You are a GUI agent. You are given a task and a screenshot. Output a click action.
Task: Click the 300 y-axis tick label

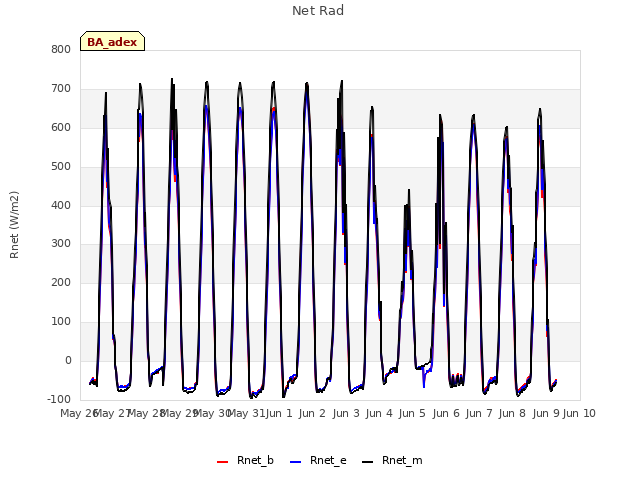[x=61, y=244]
